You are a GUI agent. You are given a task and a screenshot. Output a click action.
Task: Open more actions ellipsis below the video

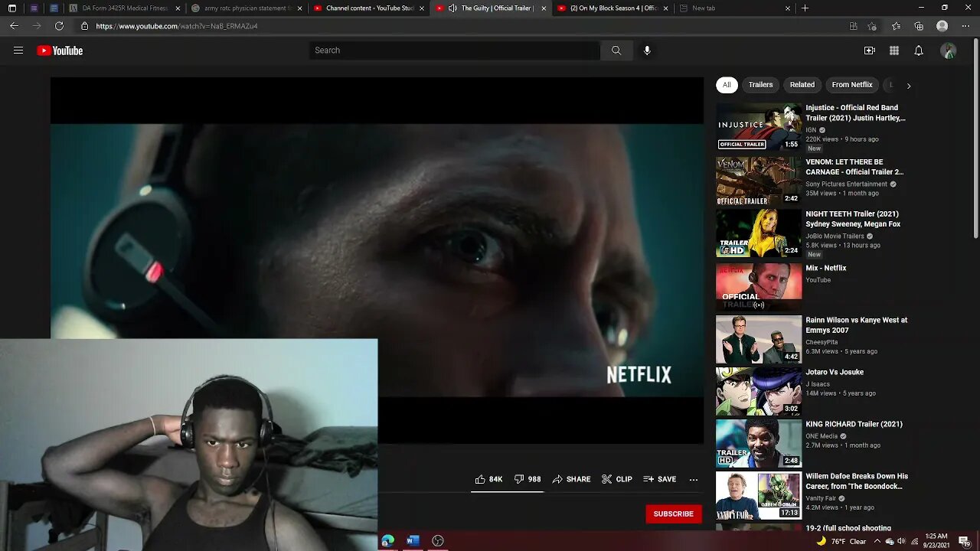[694, 479]
